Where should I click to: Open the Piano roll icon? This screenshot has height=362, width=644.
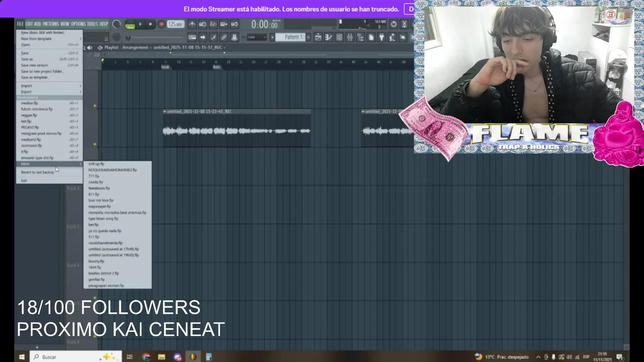coord(329,37)
